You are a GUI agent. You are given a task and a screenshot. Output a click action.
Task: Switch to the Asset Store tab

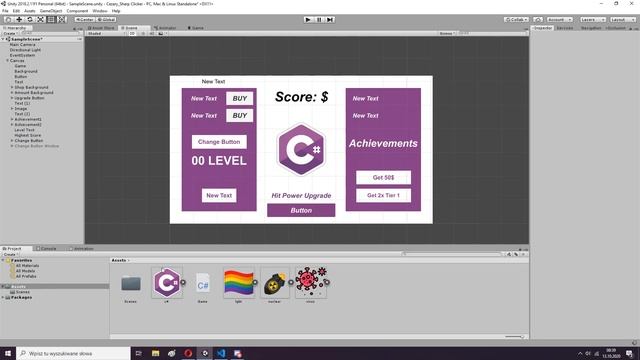[x=101, y=28]
